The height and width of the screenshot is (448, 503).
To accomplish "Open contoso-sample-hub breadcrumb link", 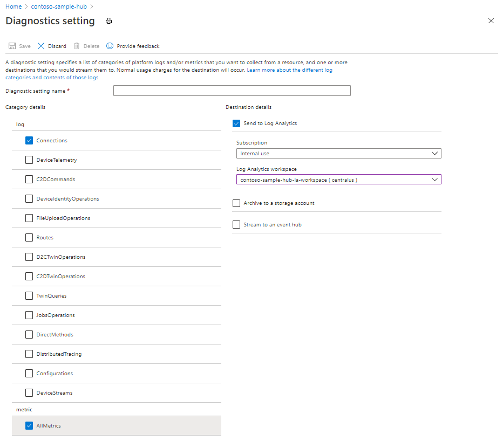I will (59, 6).
